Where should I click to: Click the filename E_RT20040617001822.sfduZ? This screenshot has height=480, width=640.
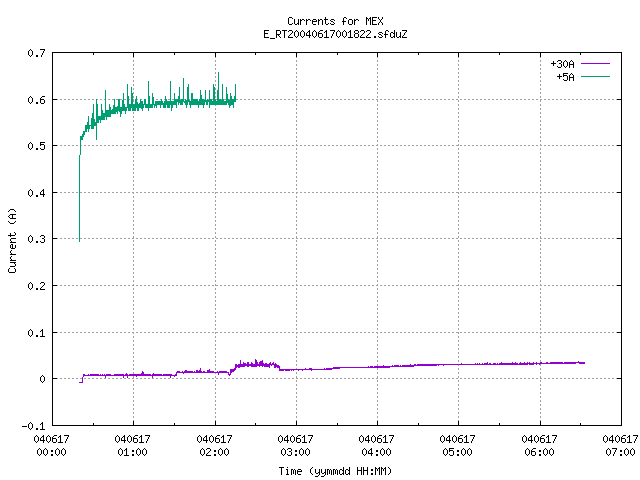[x=335, y=34]
